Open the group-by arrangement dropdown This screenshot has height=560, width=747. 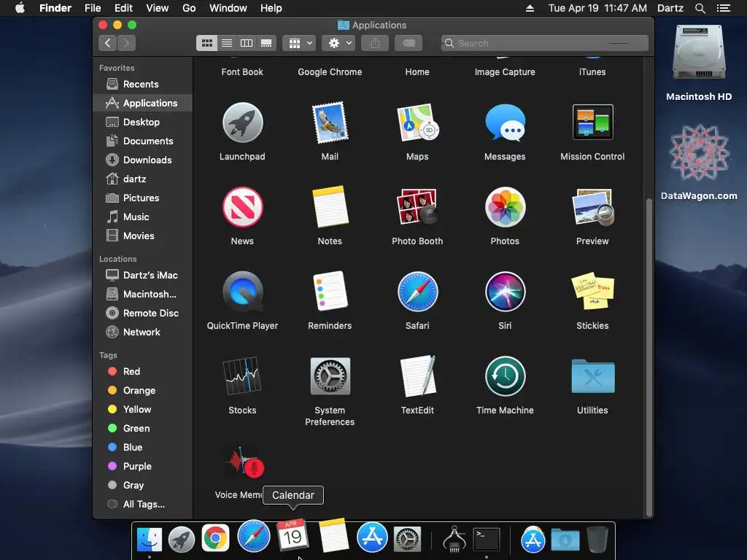(300, 43)
